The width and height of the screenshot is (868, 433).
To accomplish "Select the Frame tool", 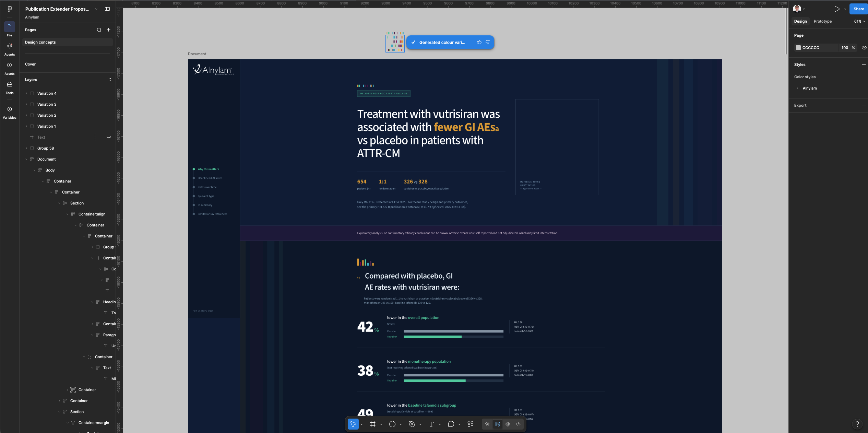I will (373, 424).
